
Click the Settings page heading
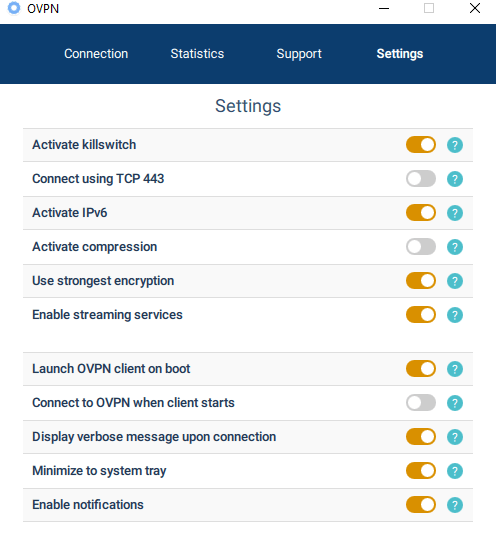(x=248, y=106)
